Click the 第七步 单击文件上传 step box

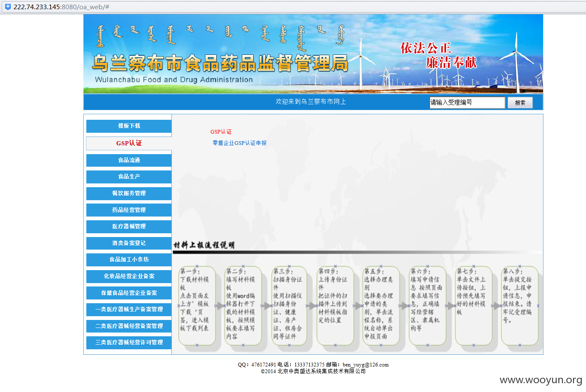click(x=474, y=306)
